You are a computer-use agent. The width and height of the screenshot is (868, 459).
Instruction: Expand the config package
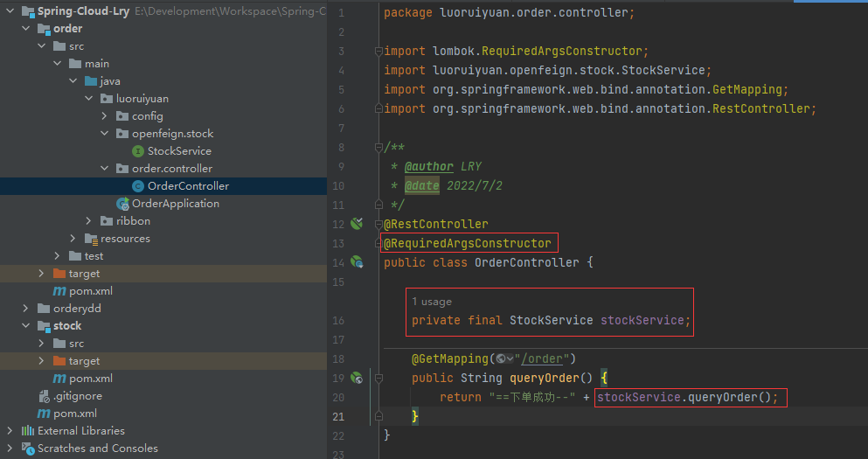[105, 115]
